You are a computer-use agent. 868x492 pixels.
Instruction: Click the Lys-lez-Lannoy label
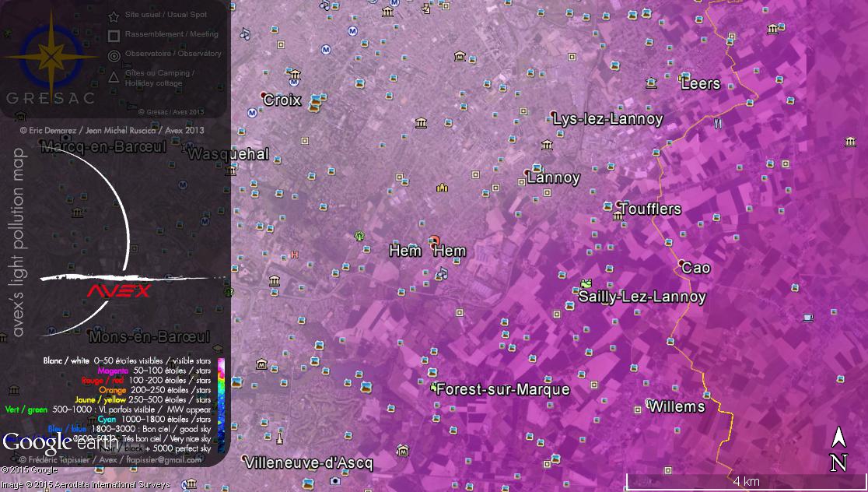point(607,118)
